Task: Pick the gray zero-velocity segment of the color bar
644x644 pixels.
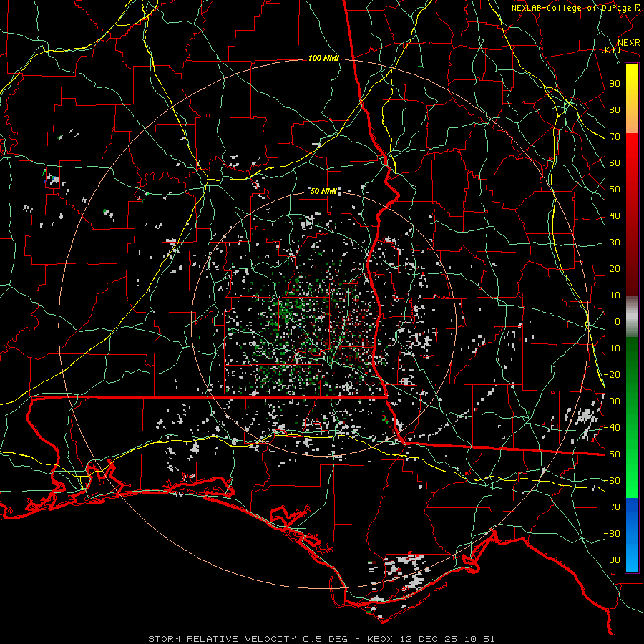Action: pyautogui.click(x=632, y=317)
